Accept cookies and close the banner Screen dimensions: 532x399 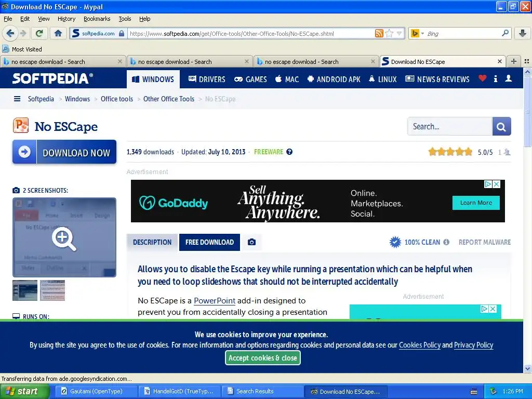pos(262,358)
